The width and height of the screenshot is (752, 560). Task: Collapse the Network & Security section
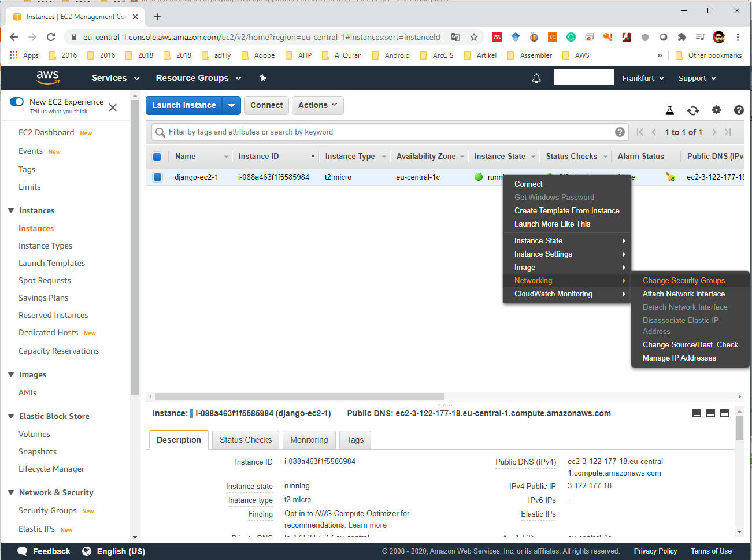click(x=11, y=492)
